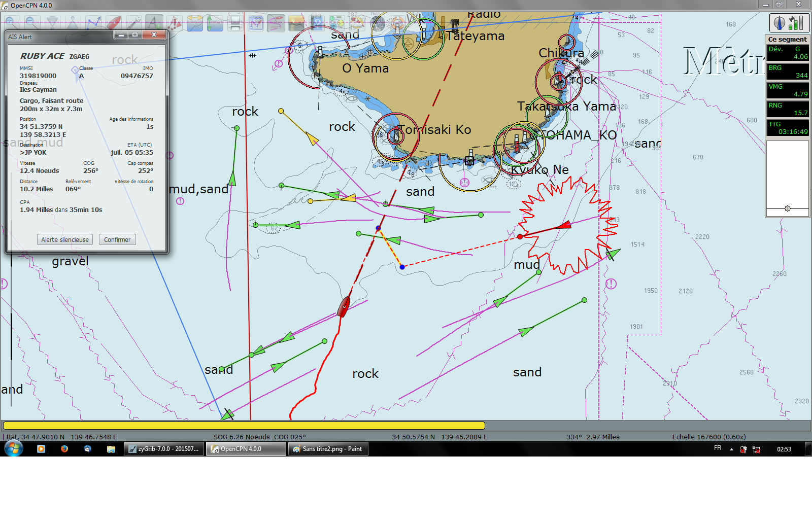Click the Zoom Out magnifier tool
This screenshot has width=812, height=526.
coord(32,23)
